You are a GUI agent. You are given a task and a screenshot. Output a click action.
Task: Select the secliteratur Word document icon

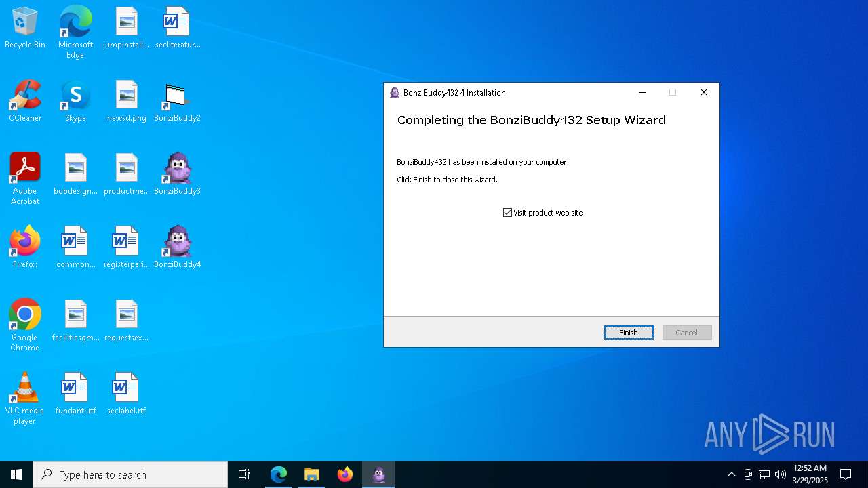pyautogui.click(x=177, y=28)
